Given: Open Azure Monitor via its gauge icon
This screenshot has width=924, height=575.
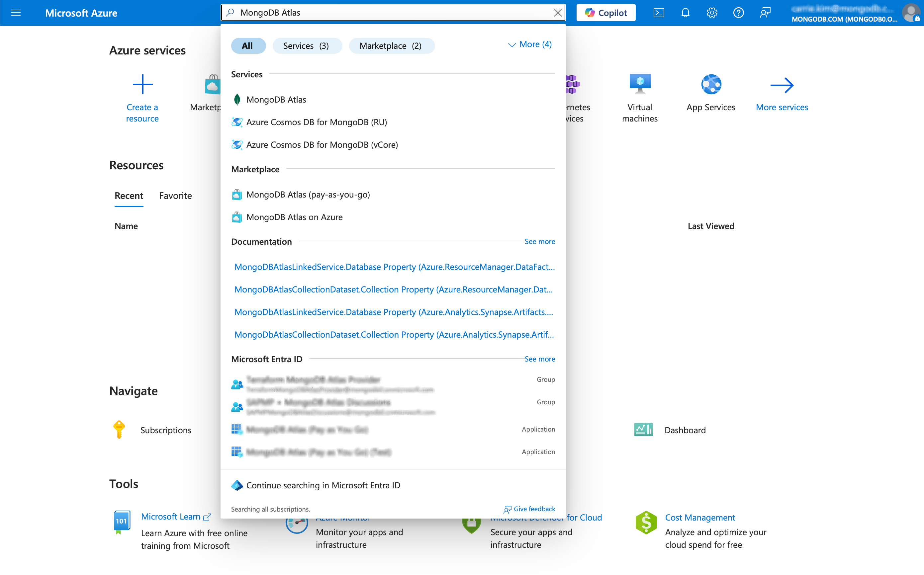Looking at the screenshot, I should 297,524.
